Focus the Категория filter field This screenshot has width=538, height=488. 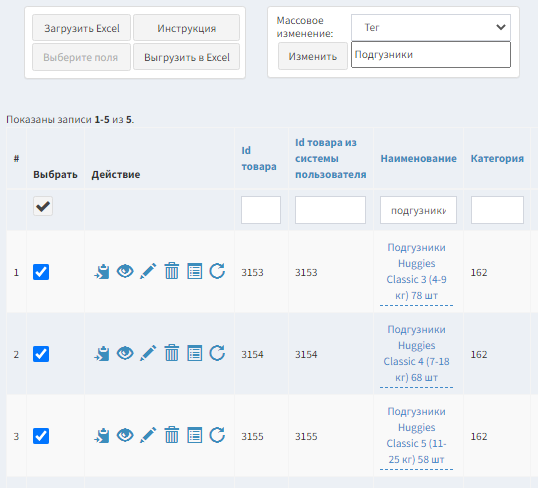click(x=497, y=210)
